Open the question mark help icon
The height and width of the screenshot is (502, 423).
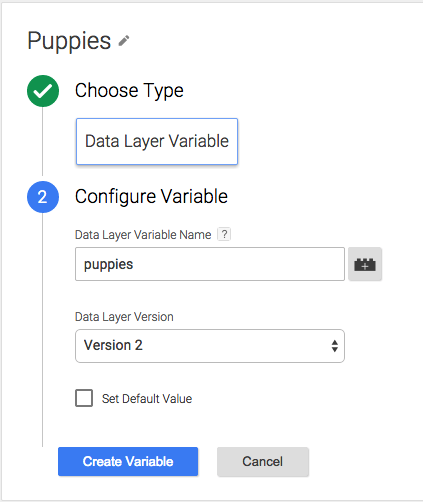pos(224,234)
